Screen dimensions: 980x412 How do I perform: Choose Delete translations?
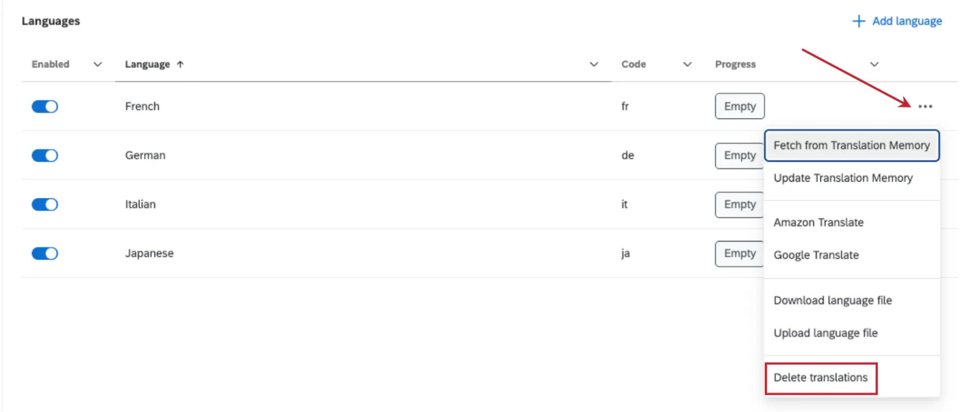tap(821, 378)
